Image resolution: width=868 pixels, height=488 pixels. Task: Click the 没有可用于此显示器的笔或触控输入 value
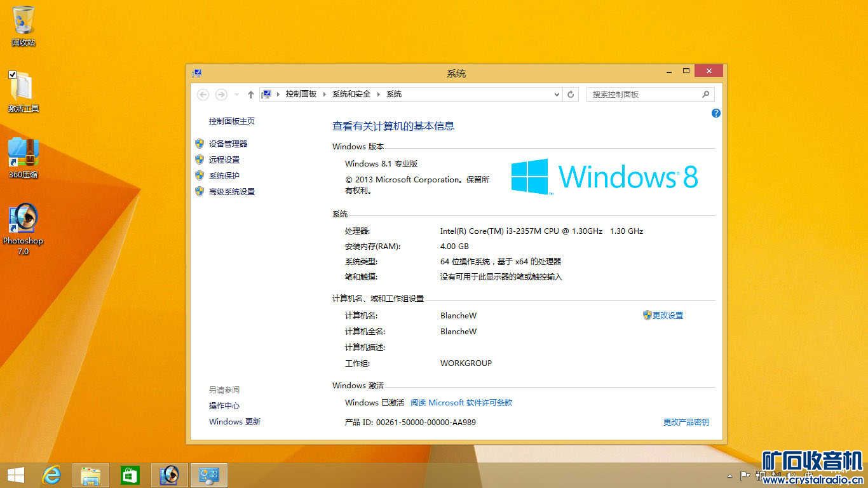[x=501, y=277]
